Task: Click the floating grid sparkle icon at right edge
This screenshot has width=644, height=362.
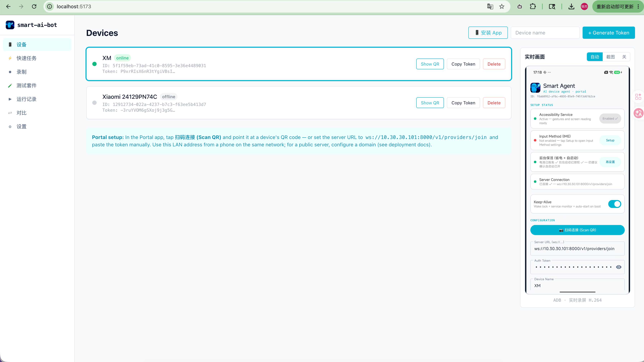Action: coord(638,96)
